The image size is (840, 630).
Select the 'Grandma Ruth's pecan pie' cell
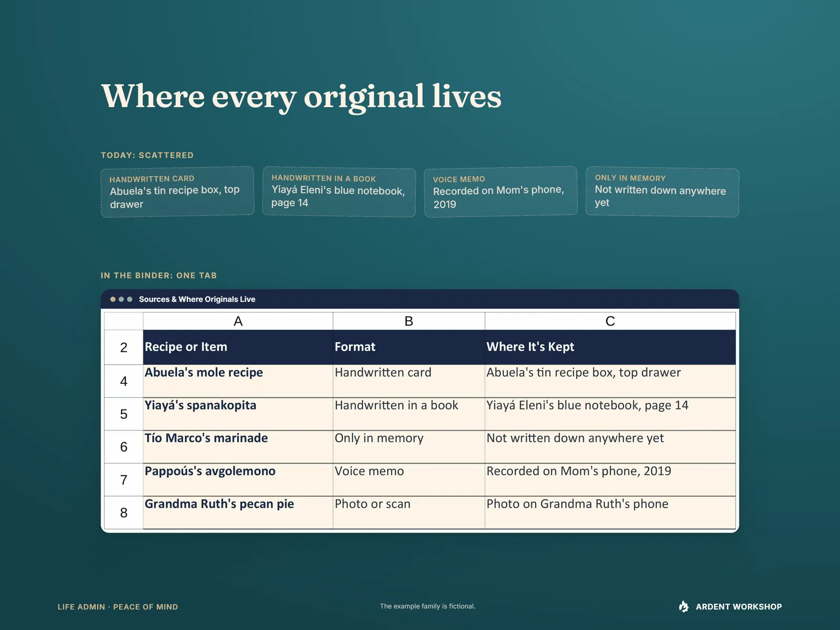pos(238,512)
